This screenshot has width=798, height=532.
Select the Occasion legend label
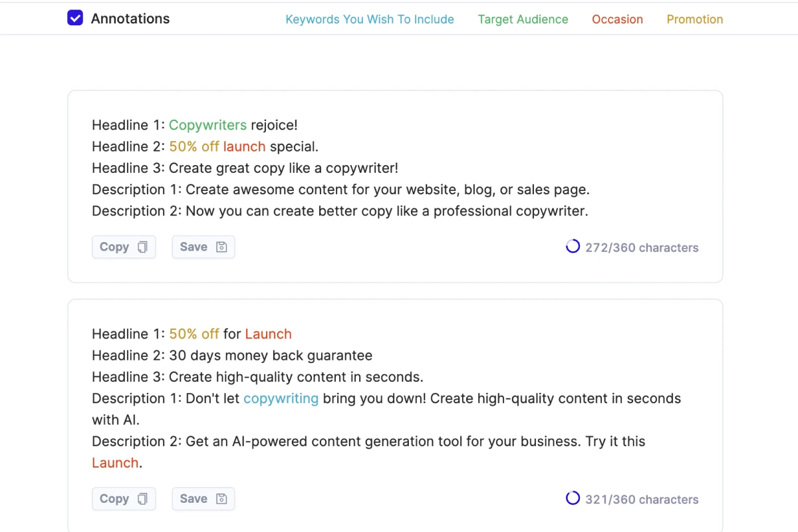pos(617,19)
